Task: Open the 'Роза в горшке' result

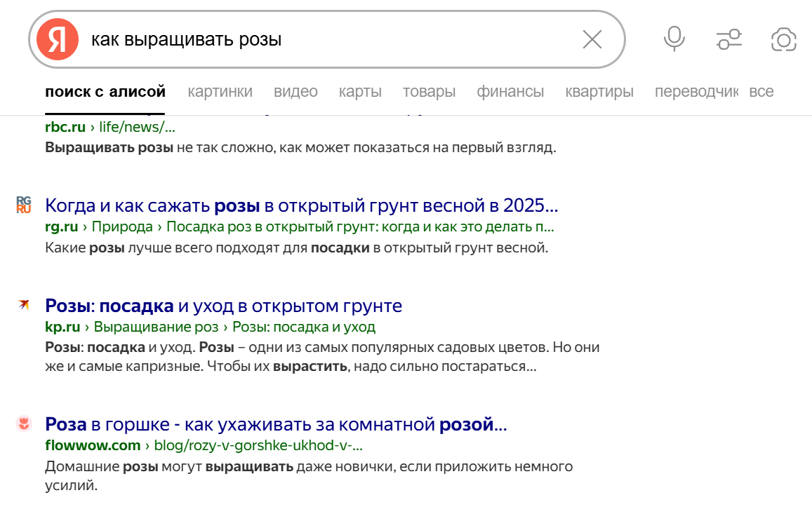Action: (x=276, y=425)
